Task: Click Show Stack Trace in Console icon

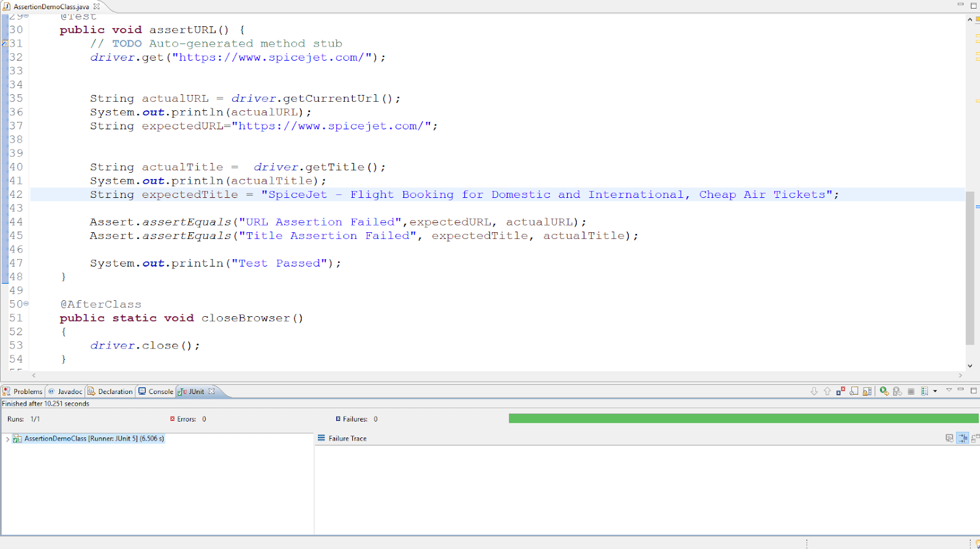Action: tap(949, 438)
